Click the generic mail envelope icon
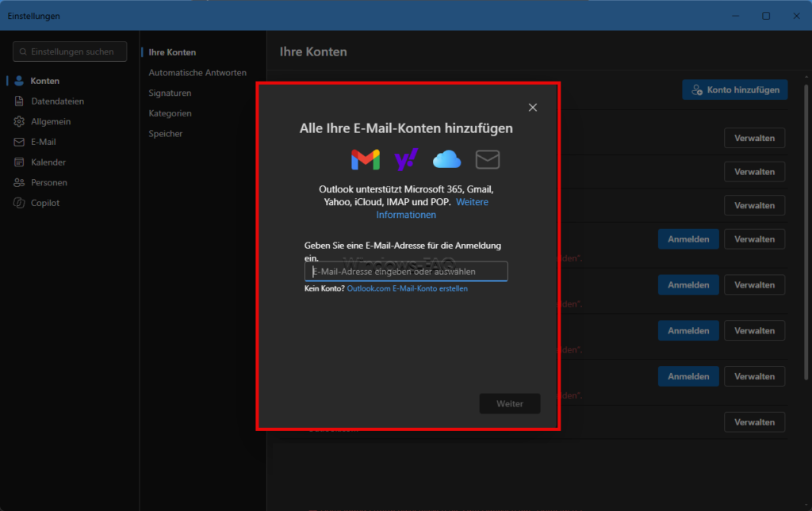Image resolution: width=812 pixels, height=511 pixels. (x=488, y=159)
